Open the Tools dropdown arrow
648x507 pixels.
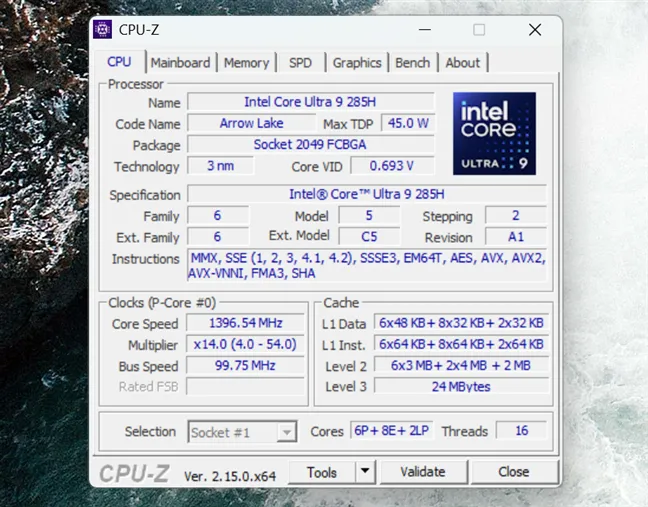pos(365,471)
